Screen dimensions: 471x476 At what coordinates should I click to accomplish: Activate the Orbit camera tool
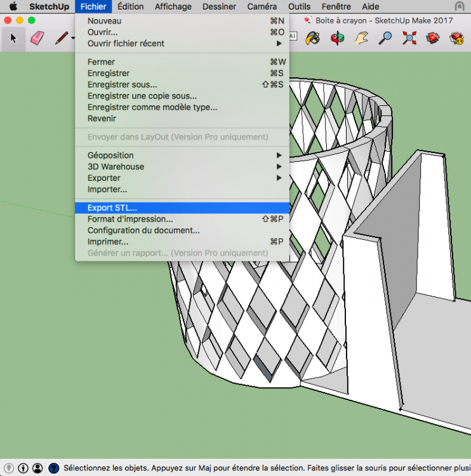[338, 39]
